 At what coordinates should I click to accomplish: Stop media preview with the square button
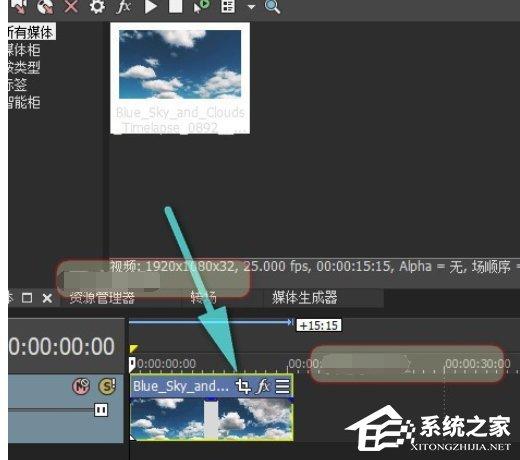tap(176, 6)
